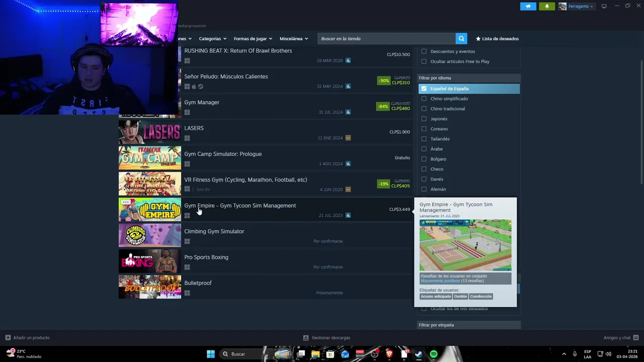644x362 pixels.
Task: Open File Explorer from the taskbar
Action: (x=315, y=354)
